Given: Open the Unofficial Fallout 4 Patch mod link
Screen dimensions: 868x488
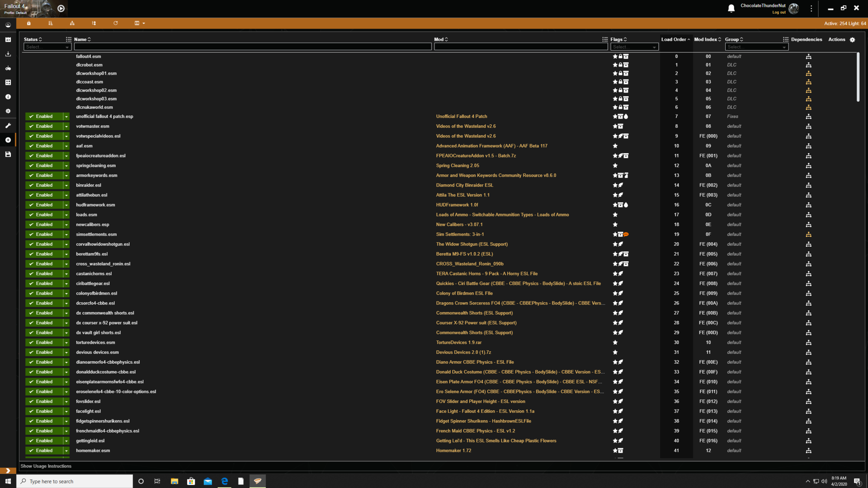Looking at the screenshot, I should (461, 117).
